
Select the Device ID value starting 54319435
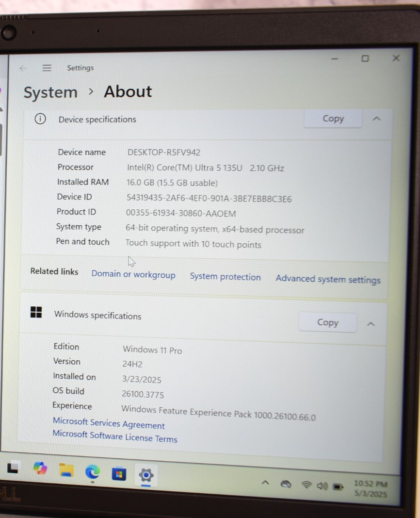(x=209, y=198)
